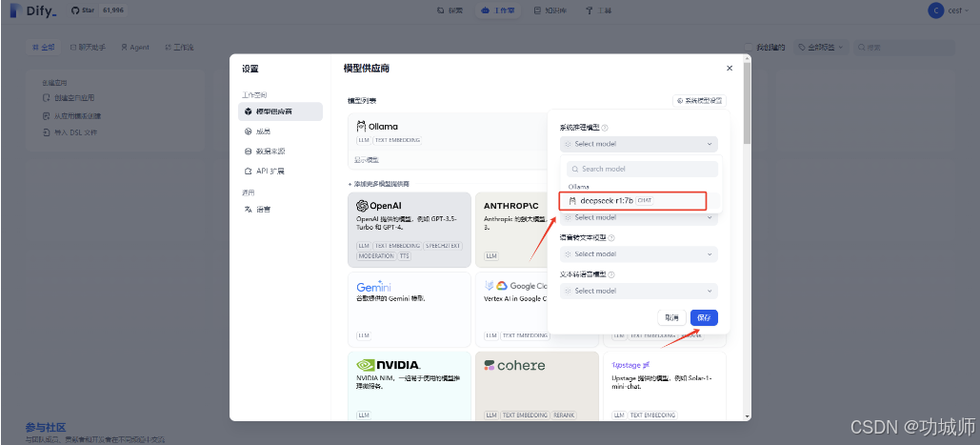
Task: Click the Google Cloud logo icon
Action: point(501,286)
